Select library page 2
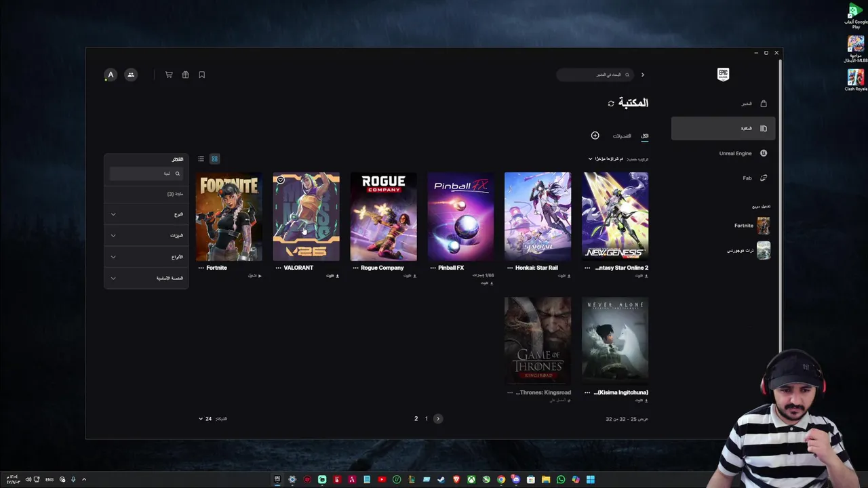The image size is (868, 488). (416, 419)
